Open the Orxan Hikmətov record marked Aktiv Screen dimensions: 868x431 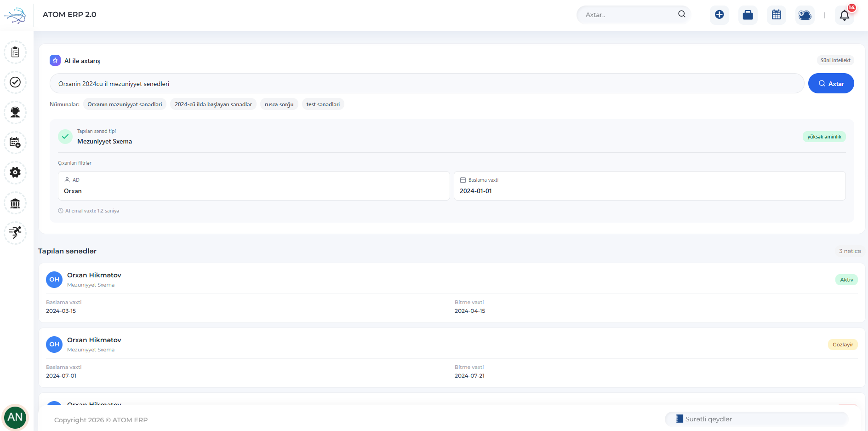pyautogui.click(x=452, y=293)
